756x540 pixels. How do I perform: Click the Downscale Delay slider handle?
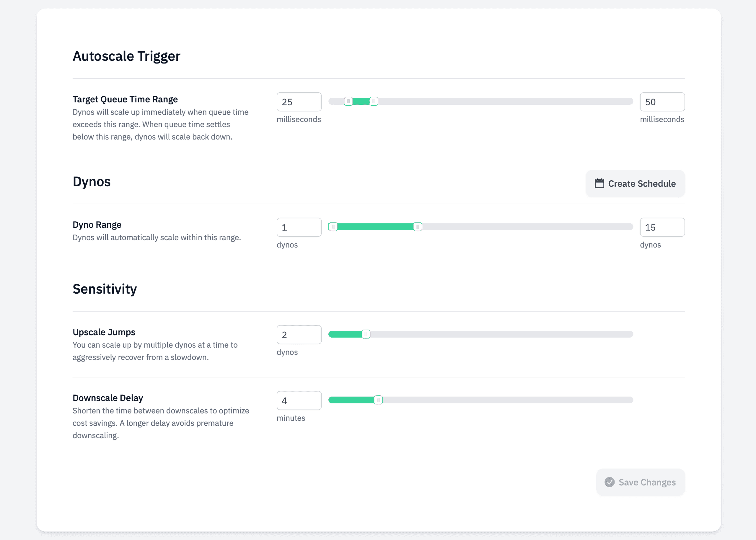pyautogui.click(x=379, y=400)
